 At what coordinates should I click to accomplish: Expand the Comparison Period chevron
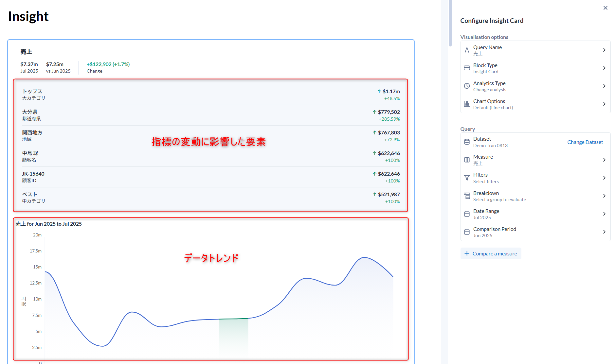click(604, 232)
